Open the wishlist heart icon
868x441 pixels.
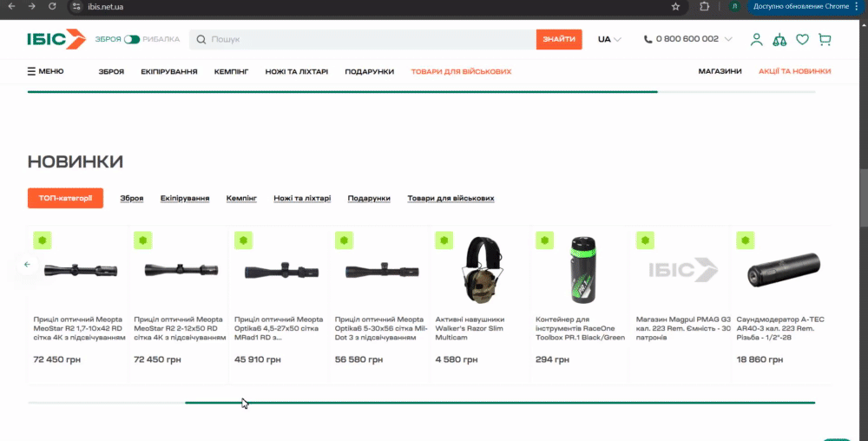[802, 39]
